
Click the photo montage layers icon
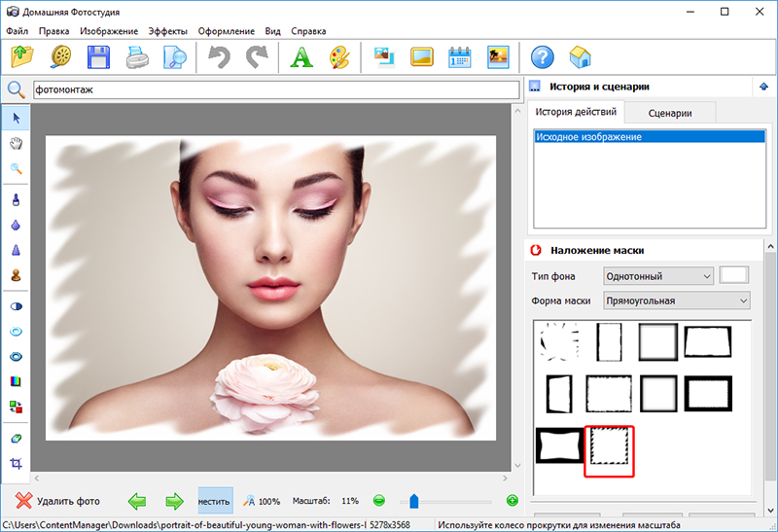tap(384, 57)
